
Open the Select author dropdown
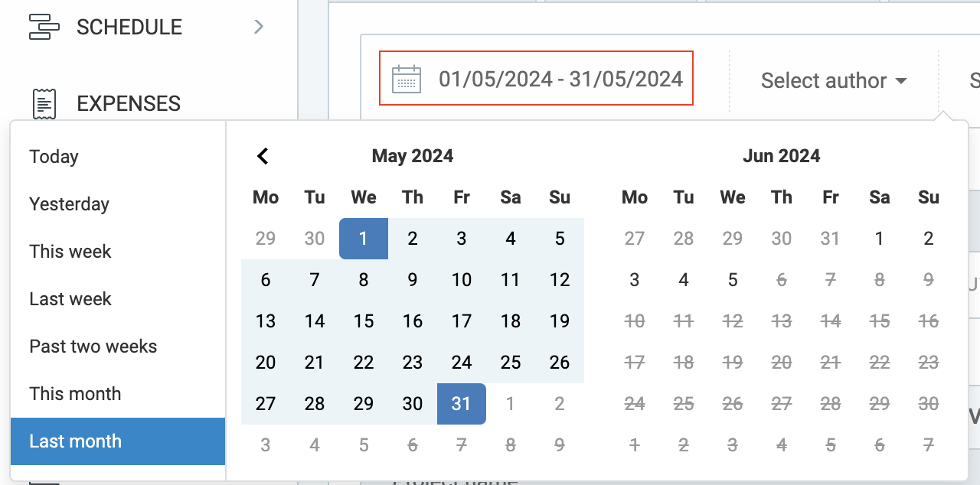pyautogui.click(x=833, y=80)
